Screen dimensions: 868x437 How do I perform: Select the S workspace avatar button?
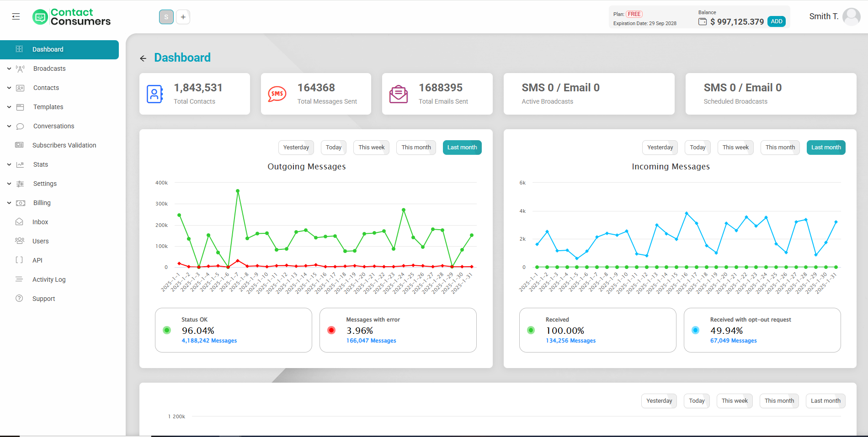click(166, 17)
